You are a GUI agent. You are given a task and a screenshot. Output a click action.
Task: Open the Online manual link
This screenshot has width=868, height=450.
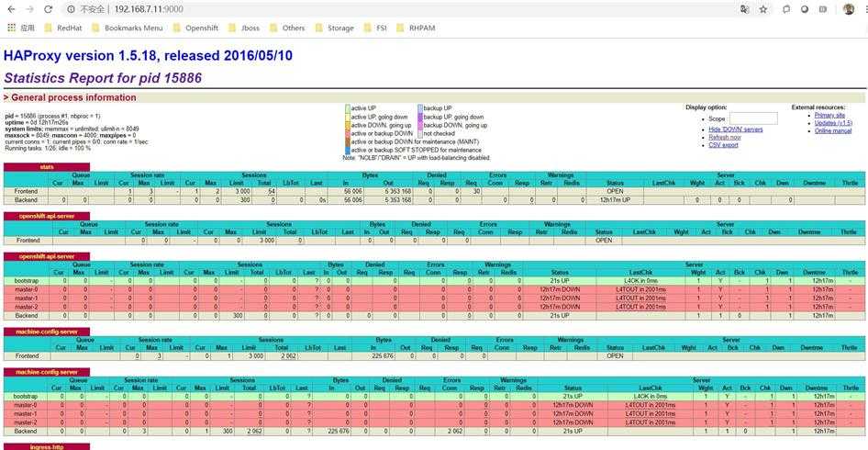tap(832, 130)
